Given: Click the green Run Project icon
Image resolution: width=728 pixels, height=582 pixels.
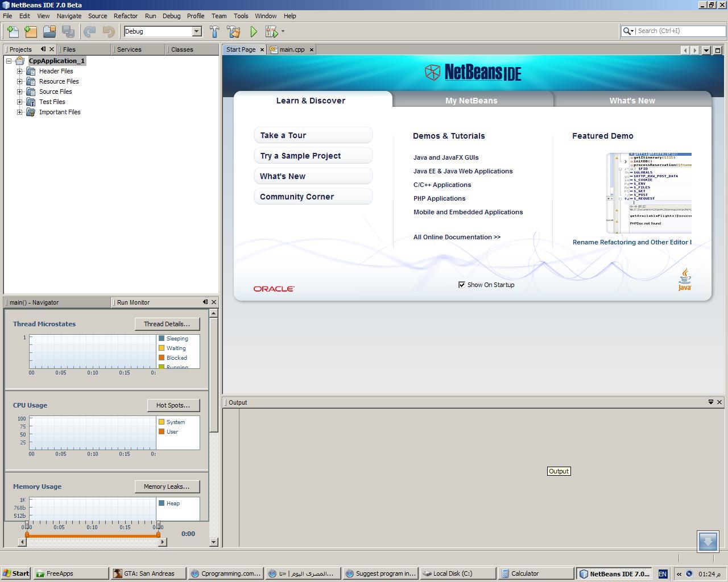Looking at the screenshot, I should pyautogui.click(x=254, y=32).
